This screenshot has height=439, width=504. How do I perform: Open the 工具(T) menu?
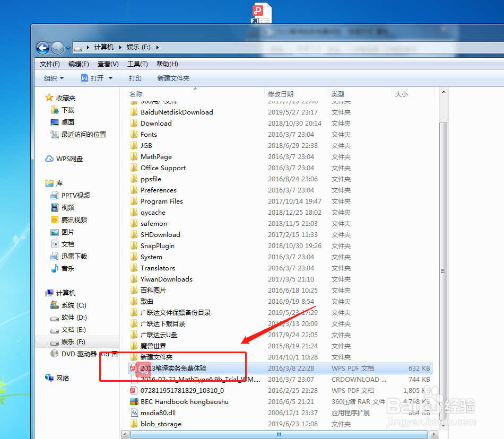[137, 64]
